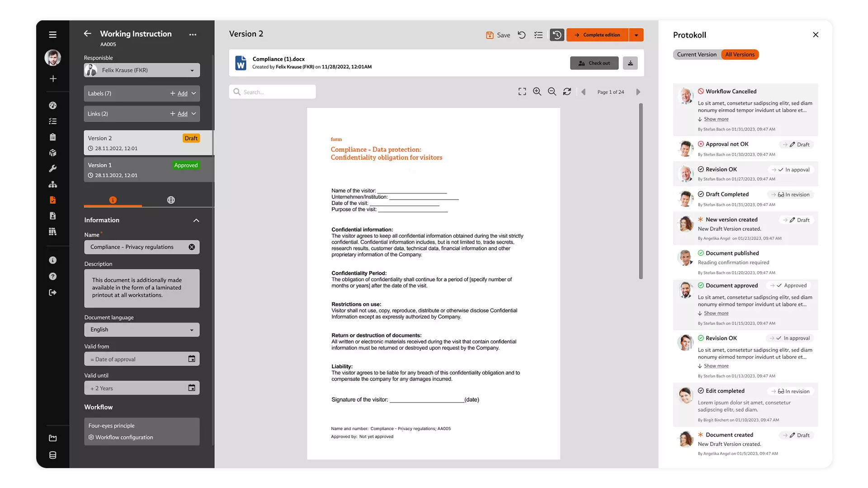
Task: Open Help via the question mark icon
Action: coord(52,276)
